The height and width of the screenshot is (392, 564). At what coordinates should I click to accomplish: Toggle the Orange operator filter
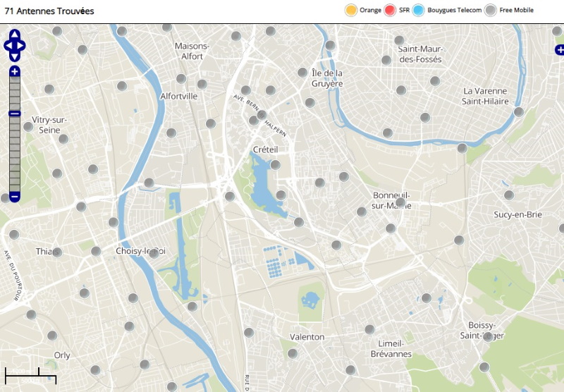click(x=350, y=10)
